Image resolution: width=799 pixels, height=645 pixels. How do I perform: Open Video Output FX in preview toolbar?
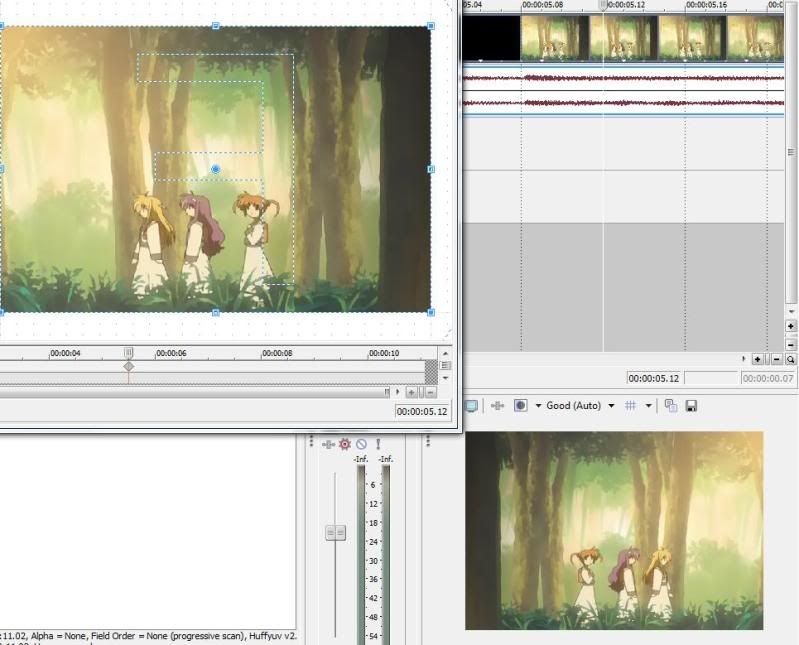click(497, 406)
